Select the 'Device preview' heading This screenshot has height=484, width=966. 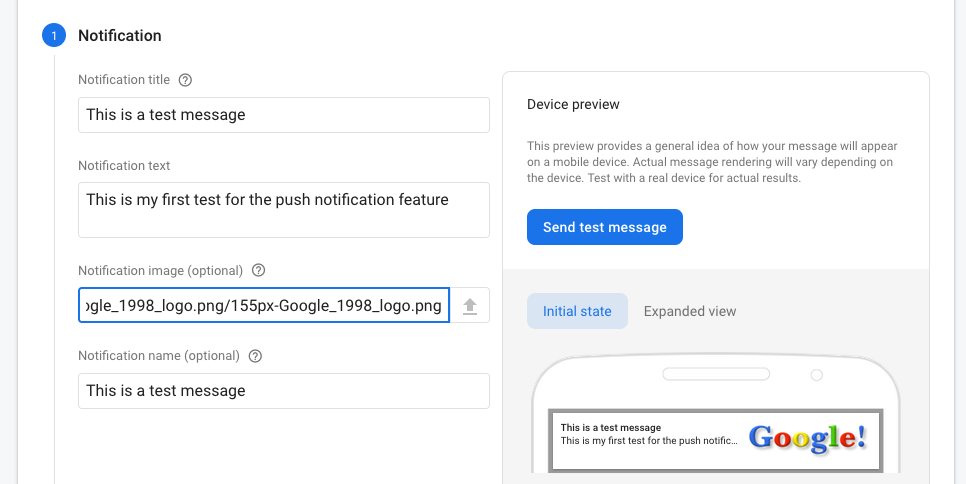pyautogui.click(x=573, y=104)
